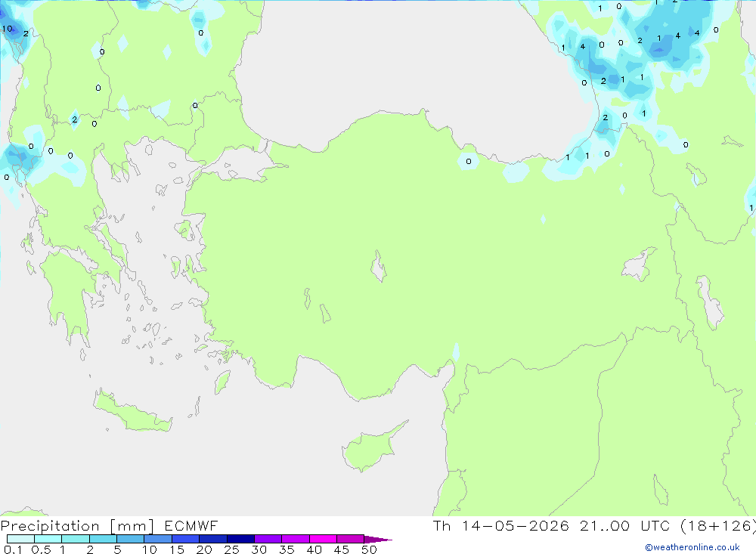
Task: Click the 5–10 mm legend color swatch
Action: pyautogui.click(x=130, y=539)
